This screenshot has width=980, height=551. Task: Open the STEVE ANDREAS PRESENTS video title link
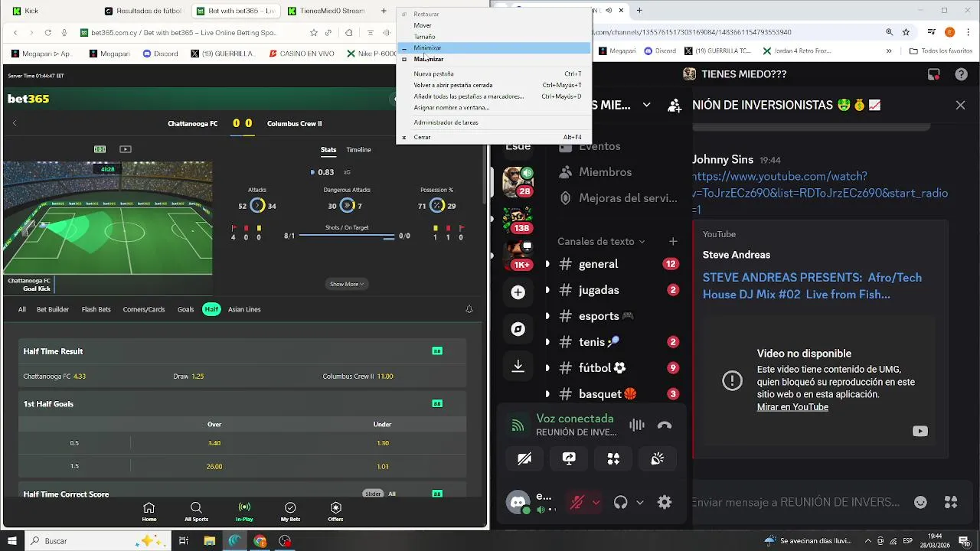(x=812, y=286)
